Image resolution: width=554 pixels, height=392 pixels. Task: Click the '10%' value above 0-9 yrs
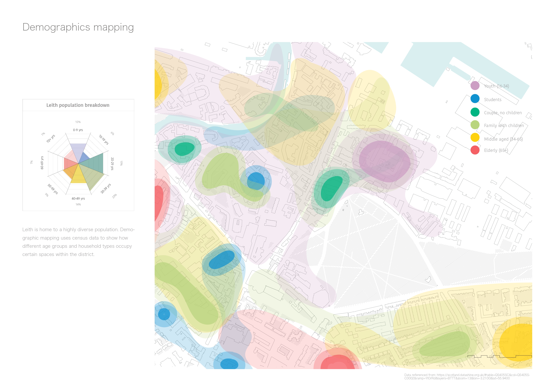(x=78, y=122)
